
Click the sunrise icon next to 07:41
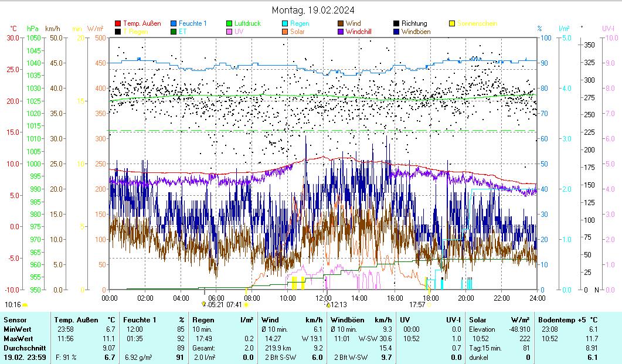click(246, 305)
